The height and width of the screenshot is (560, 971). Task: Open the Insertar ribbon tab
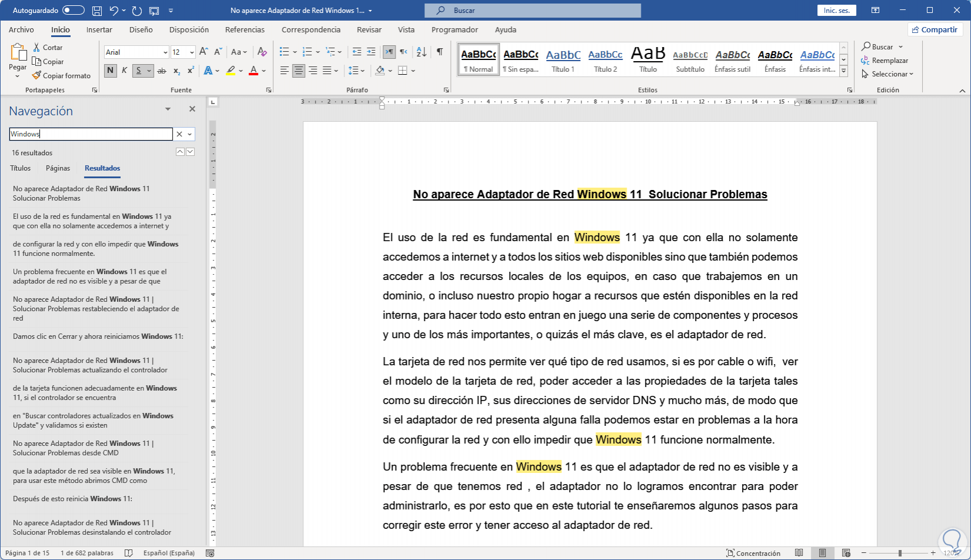coord(99,29)
